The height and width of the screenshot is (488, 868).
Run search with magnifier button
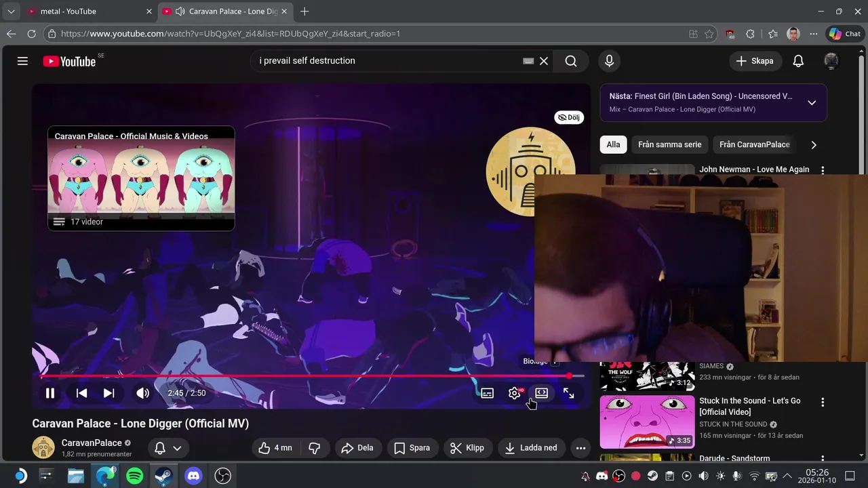pos(571,61)
